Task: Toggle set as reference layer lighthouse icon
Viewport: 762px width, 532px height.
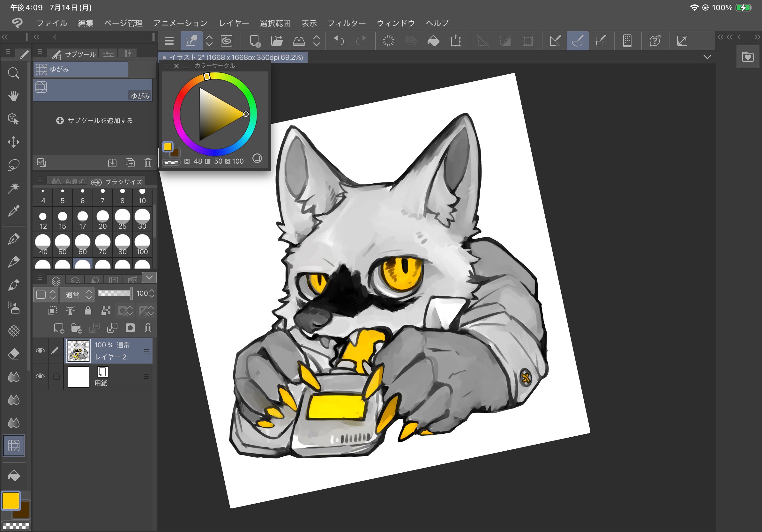Action: [70, 310]
